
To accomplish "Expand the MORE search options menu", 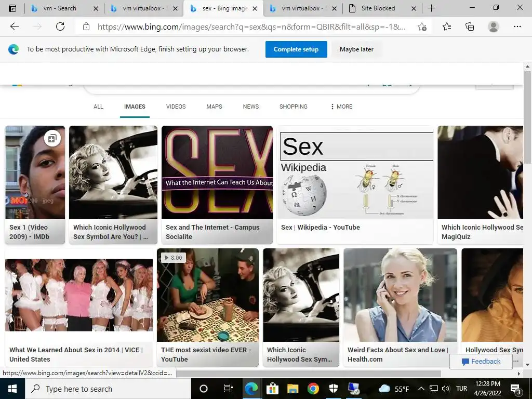I will pos(341,107).
